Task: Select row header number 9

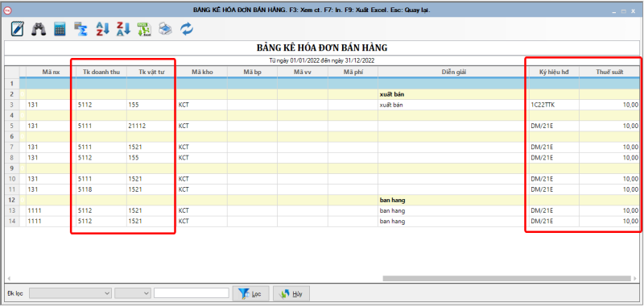Action: click(x=12, y=168)
